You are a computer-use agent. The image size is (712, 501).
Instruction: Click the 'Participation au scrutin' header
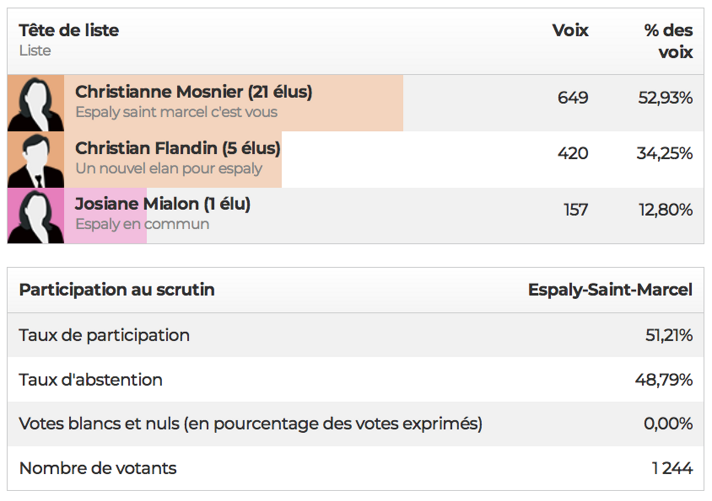click(117, 290)
